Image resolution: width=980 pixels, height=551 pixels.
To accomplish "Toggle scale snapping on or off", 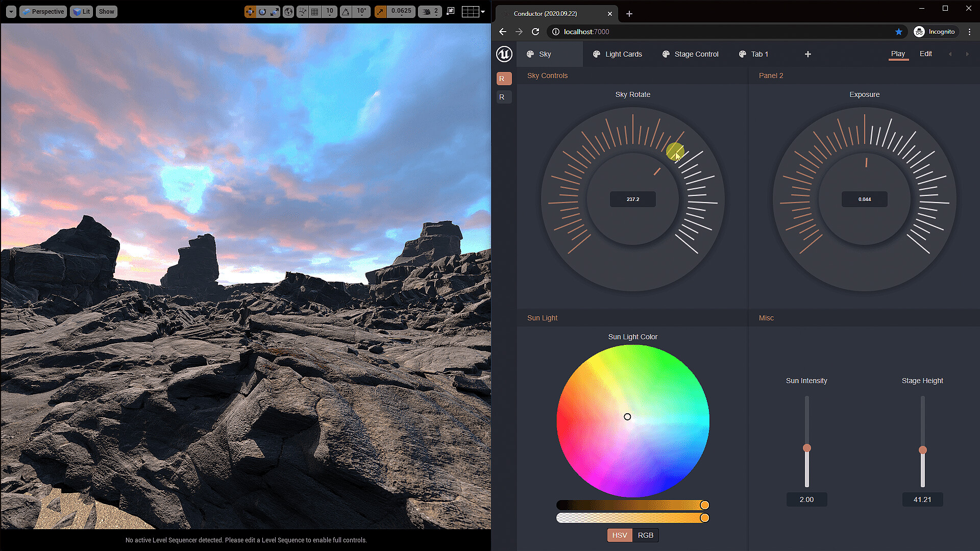I will click(380, 11).
